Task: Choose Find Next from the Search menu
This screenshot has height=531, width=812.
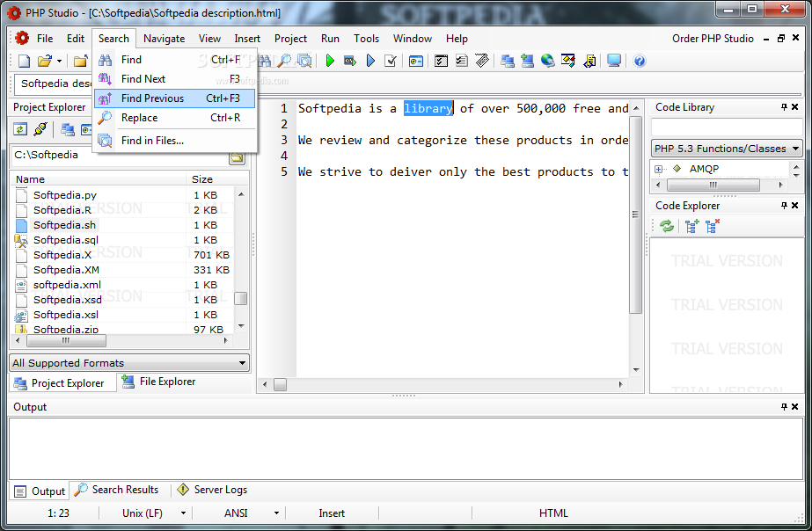Action: point(174,78)
